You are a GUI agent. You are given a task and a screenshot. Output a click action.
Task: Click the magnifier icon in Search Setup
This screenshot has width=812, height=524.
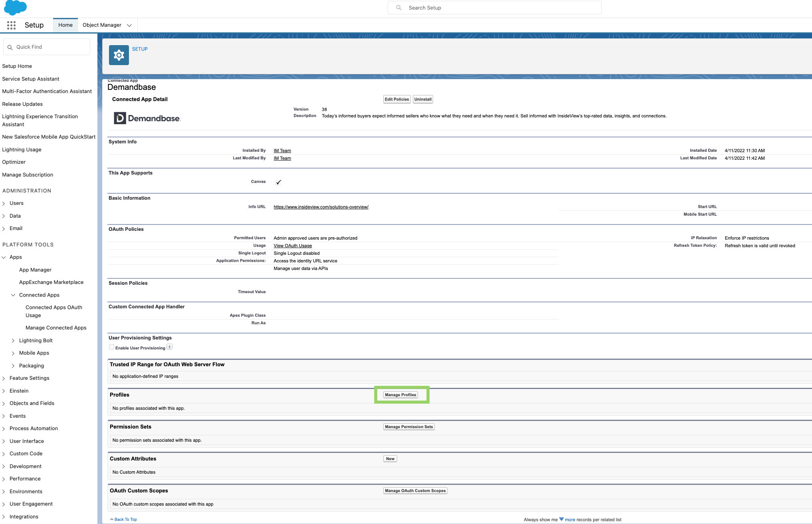pos(398,8)
